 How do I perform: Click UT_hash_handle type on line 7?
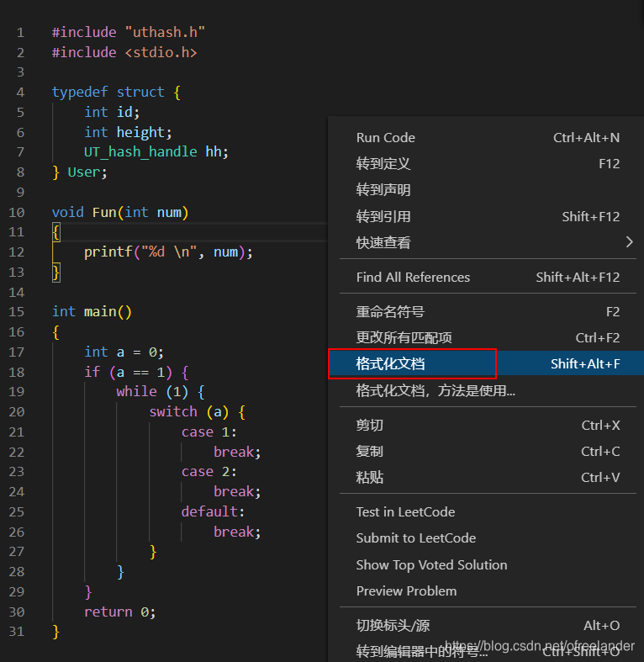[x=140, y=152]
